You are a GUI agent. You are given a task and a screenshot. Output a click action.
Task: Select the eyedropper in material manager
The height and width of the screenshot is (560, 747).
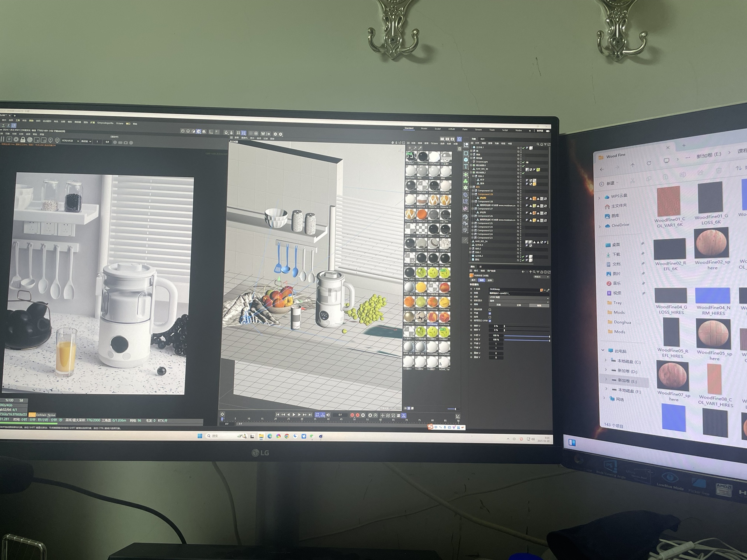point(420,148)
